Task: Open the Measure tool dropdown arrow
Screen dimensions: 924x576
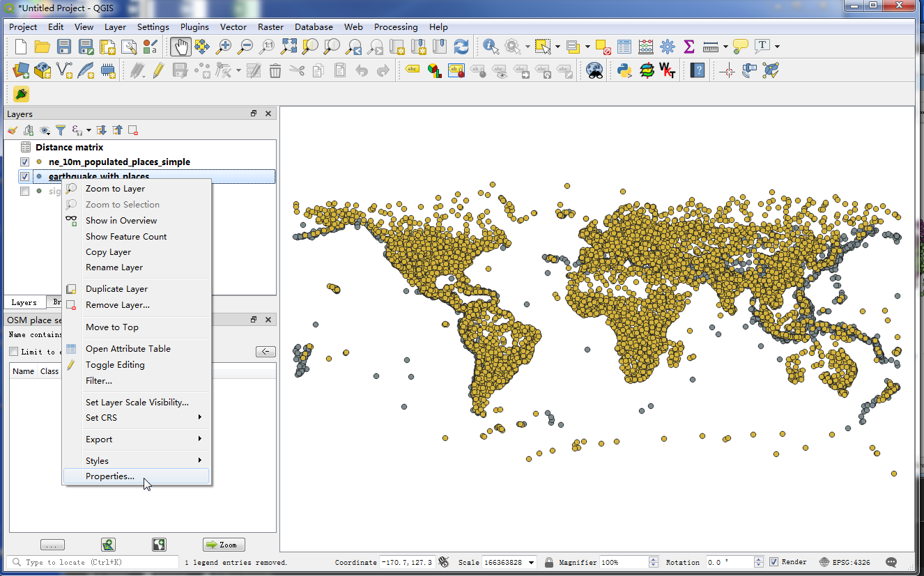Action: pyautogui.click(x=725, y=47)
